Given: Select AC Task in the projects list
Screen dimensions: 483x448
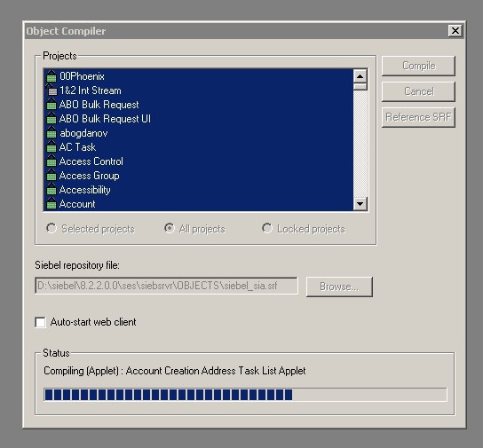Looking at the screenshot, I should click(x=77, y=147).
